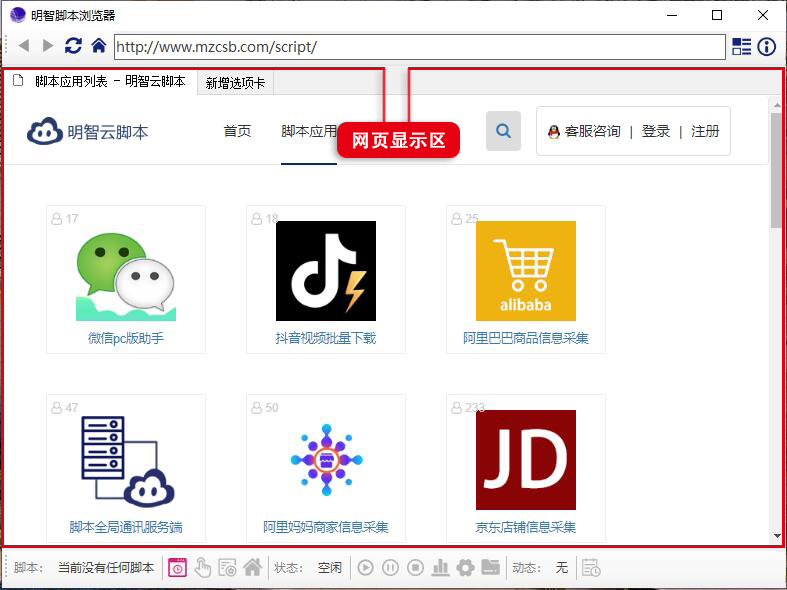
Task: Click the pink scheduled-task window icon
Action: click(177, 567)
